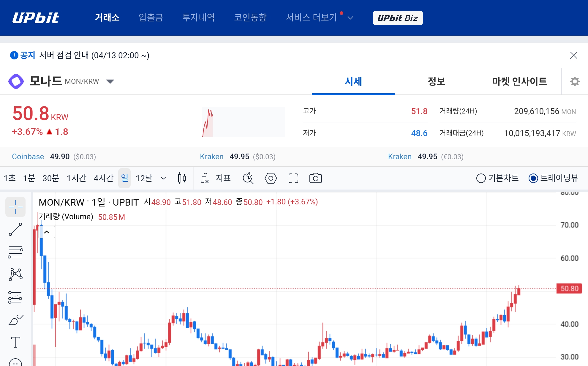Switch to the 정보 tab
The image size is (588, 366).
(436, 81)
